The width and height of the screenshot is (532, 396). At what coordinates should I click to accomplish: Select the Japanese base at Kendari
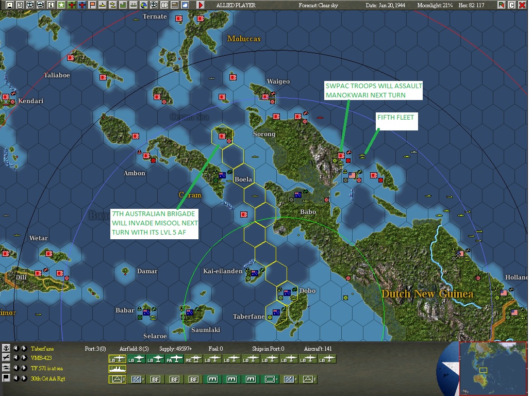(x=6, y=97)
